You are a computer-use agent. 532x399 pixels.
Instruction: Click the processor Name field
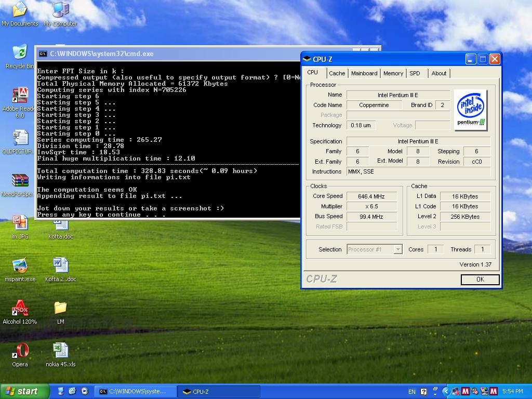398,95
